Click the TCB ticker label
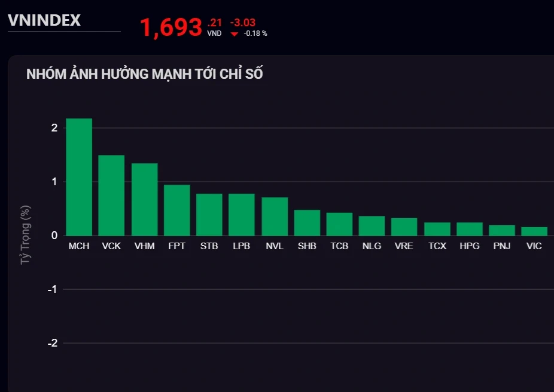554x392 pixels. click(x=339, y=246)
